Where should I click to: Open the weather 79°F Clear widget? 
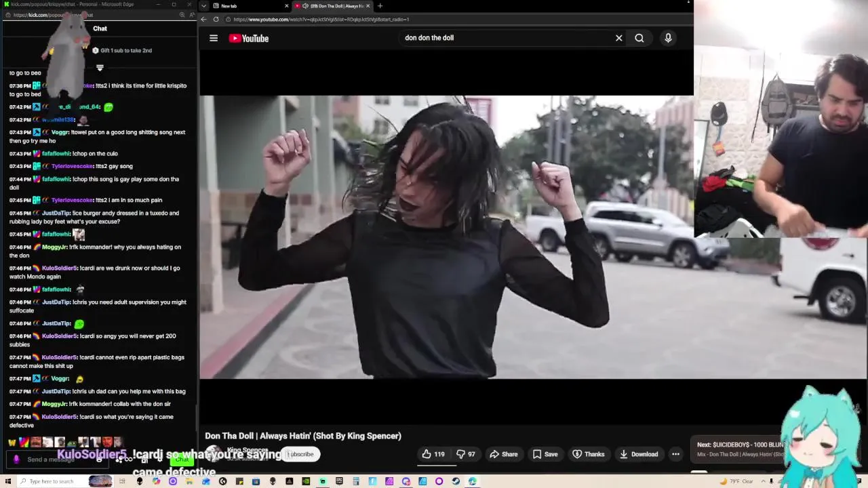click(736, 481)
